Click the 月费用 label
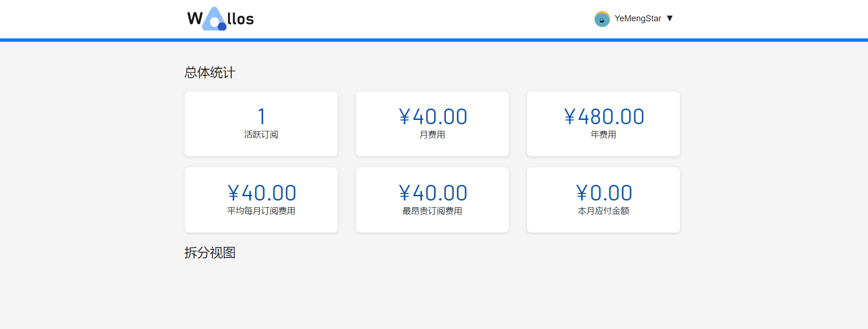Viewport: 868px width, 329px height. (432, 135)
